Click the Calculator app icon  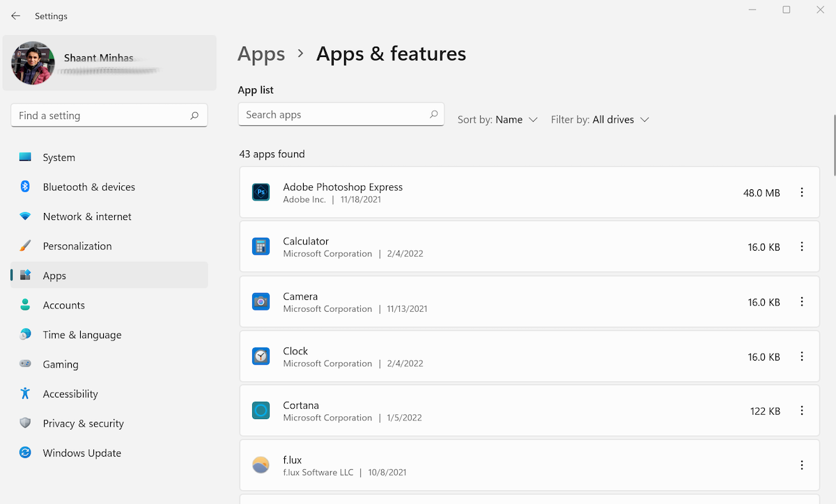[261, 246]
